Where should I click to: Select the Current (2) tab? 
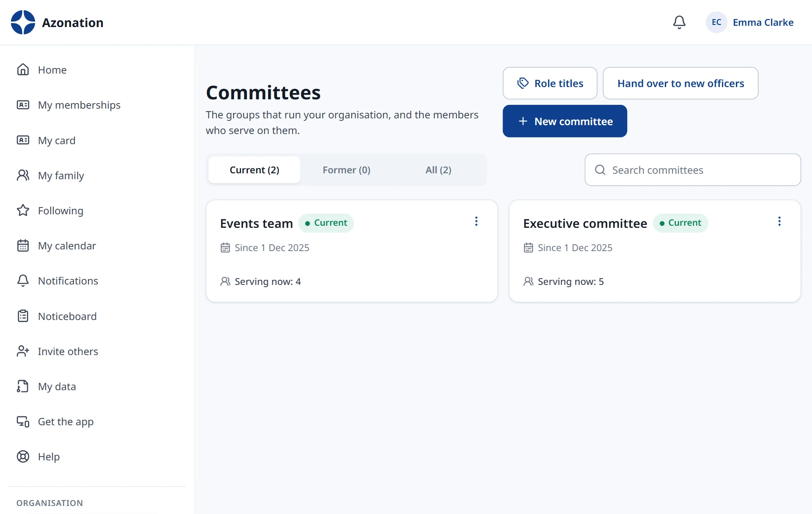(x=255, y=170)
